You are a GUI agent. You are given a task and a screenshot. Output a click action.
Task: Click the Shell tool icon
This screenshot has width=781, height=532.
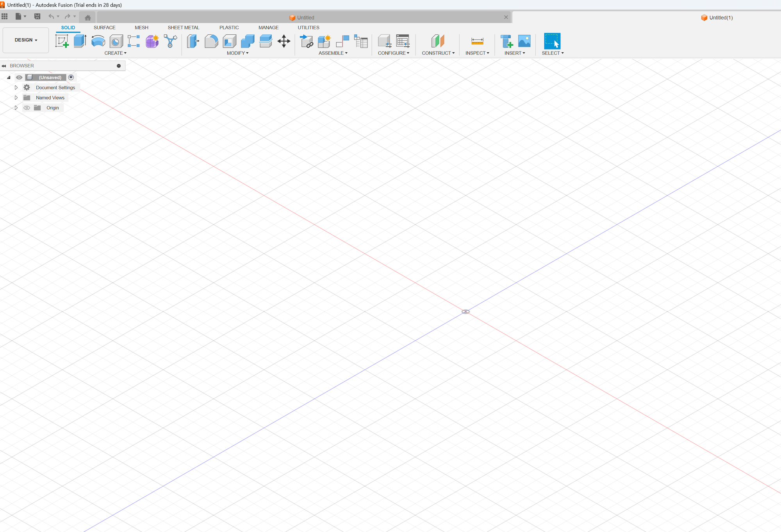click(229, 41)
